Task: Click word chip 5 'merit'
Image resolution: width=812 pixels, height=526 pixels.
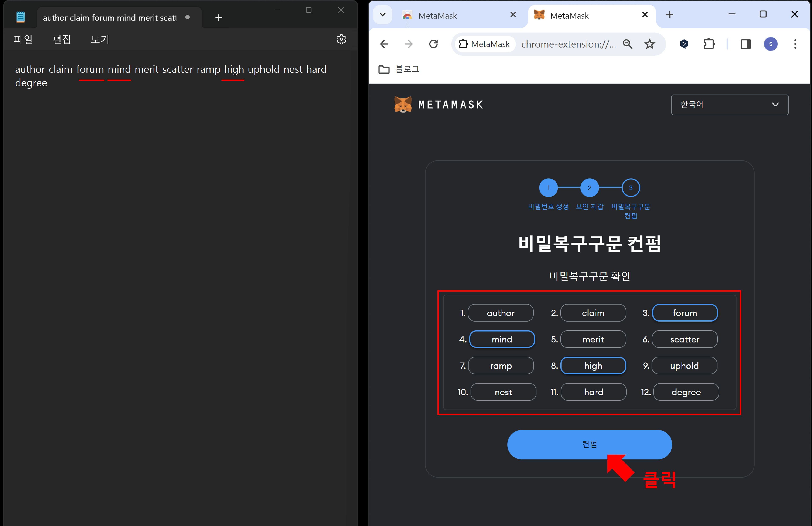Action: point(593,339)
